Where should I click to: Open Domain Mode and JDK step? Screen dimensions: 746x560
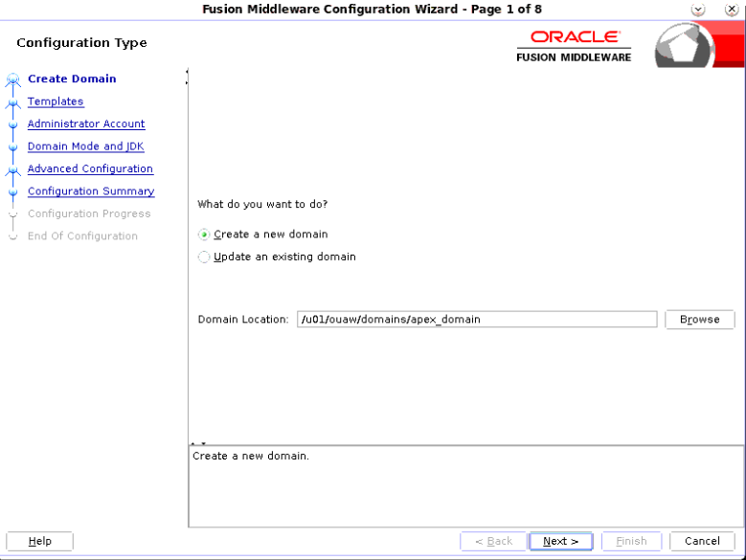coord(85,146)
